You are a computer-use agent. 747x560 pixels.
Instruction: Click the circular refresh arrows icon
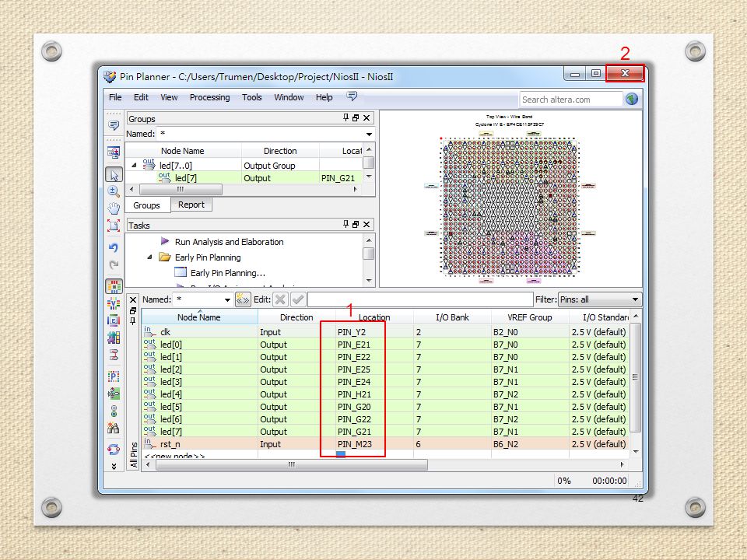(114, 449)
